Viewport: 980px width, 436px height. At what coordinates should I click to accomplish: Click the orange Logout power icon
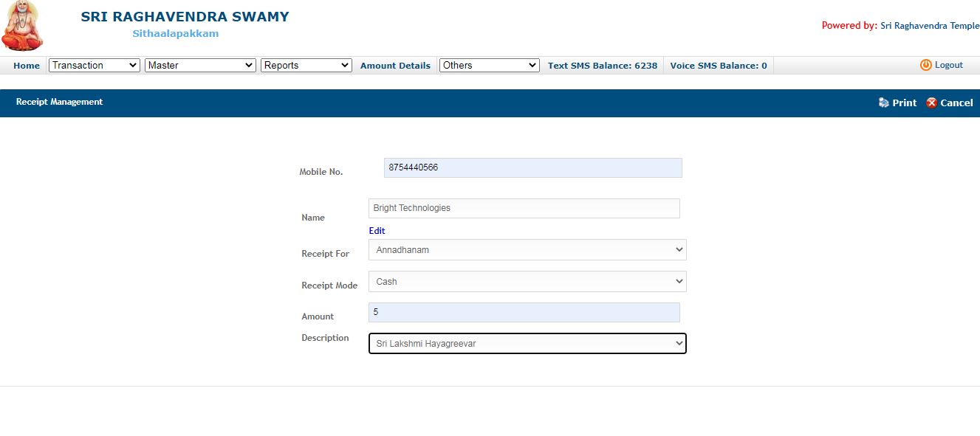925,65
